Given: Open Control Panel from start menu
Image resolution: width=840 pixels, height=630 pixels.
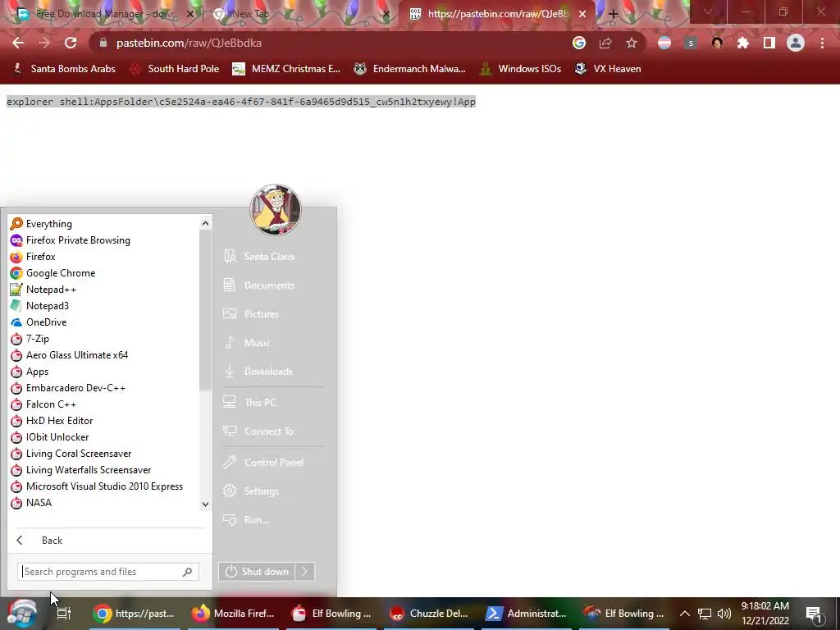Looking at the screenshot, I should (274, 463).
